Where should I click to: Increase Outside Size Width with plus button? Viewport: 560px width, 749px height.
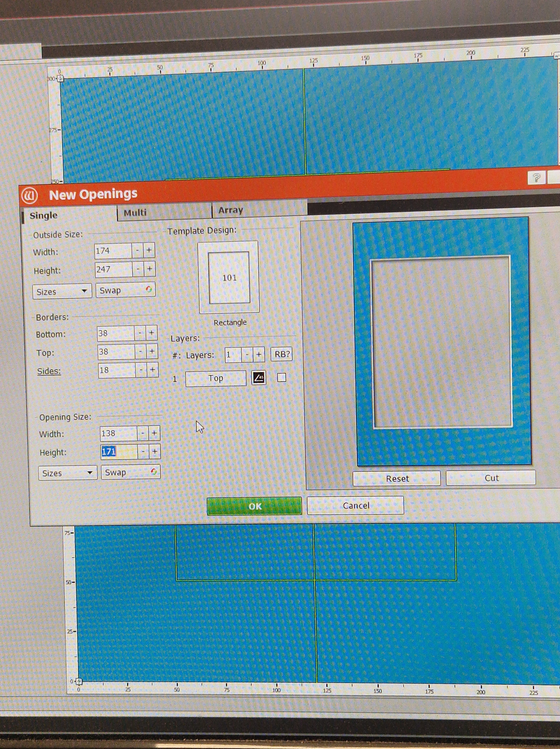pyautogui.click(x=149, y=251)
